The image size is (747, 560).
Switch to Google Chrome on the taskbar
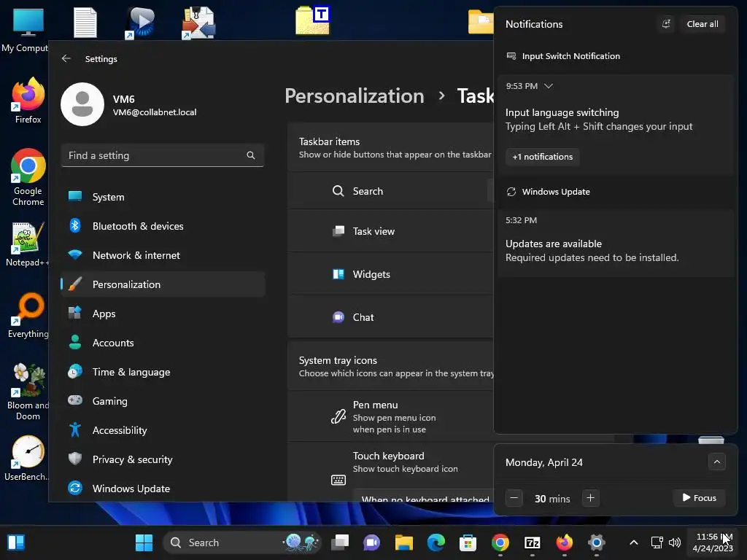point(500,542)
